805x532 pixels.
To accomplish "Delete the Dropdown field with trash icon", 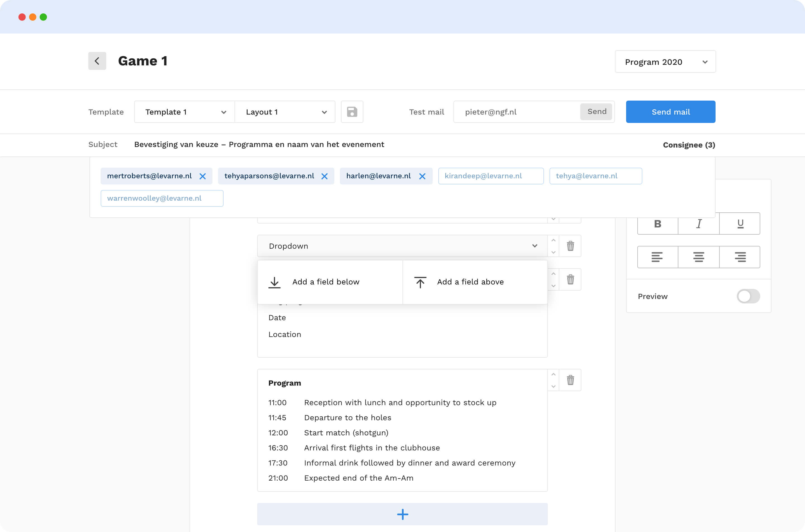I will point(570,246).
